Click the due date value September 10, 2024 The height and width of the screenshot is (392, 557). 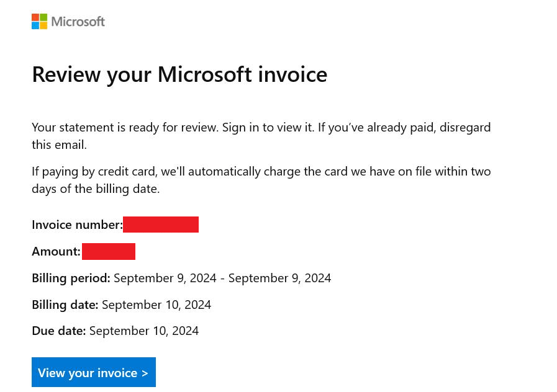coord(144,331)
